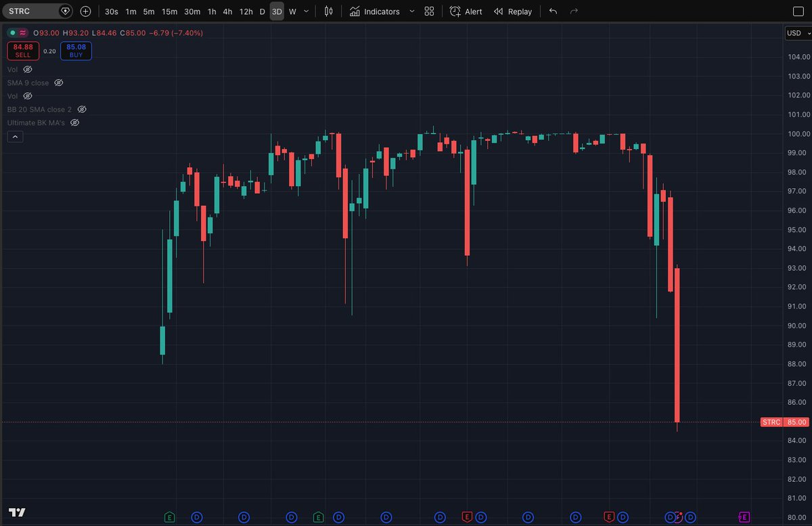The height and width of the screenshot is (526, 812).
Task: Select the 4h timeframe
Action: [227, 12]
